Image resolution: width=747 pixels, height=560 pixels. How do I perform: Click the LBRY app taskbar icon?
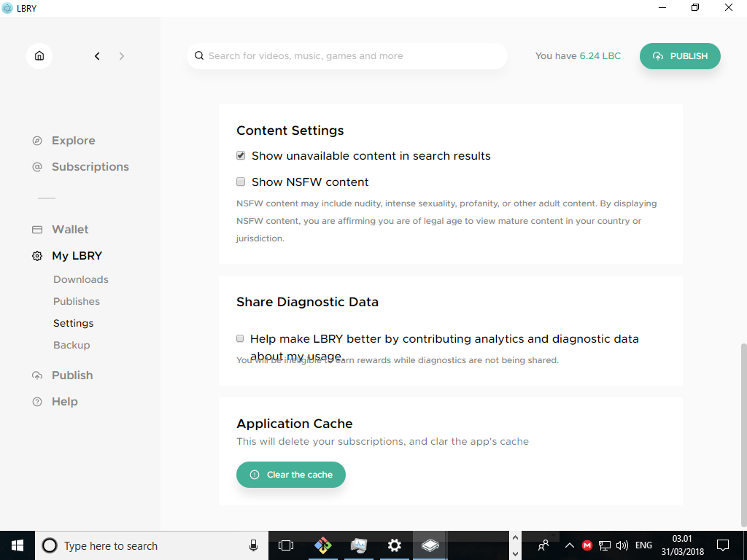430,545
